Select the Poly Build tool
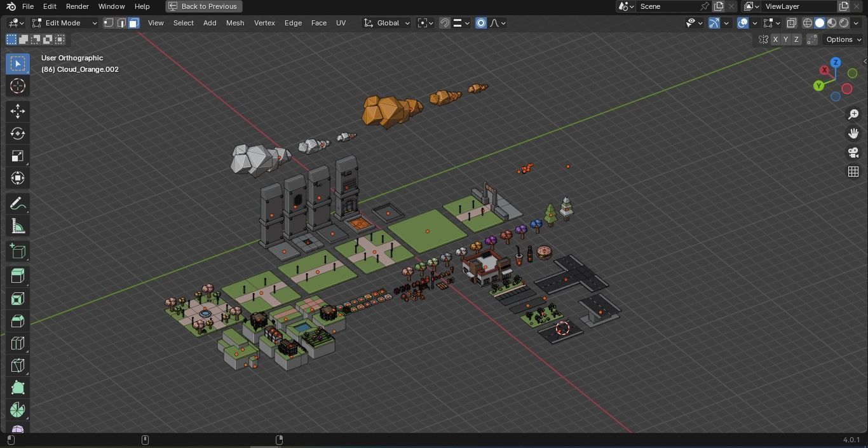This screenshot has width=868, height=448. click(18, 388)
